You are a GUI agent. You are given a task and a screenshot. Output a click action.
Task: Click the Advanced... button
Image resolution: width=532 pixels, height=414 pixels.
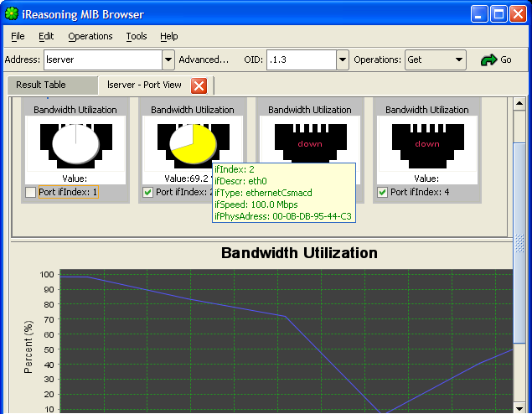pyautogui.click(x=204, y=60)
